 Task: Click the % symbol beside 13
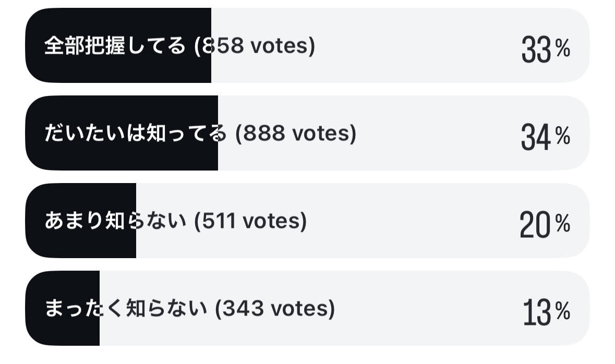click(x=563, y=311)
